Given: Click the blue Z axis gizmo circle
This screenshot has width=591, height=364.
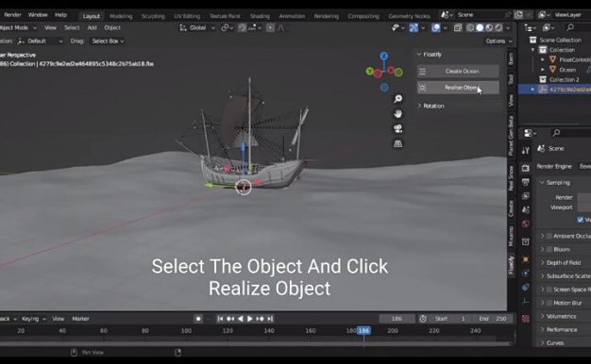Looking at the screenshot, I should (x=384, y=56).
